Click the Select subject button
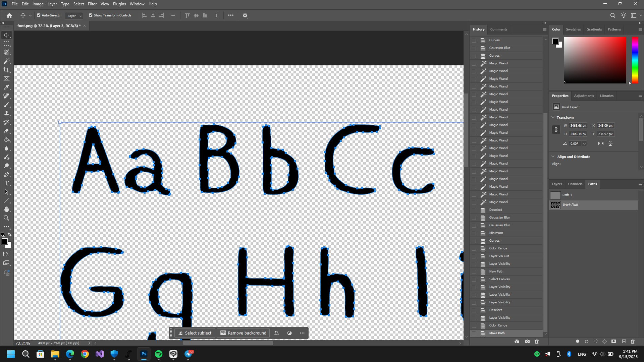The width and height of the screenshot is (644, 362). (195, 333)
